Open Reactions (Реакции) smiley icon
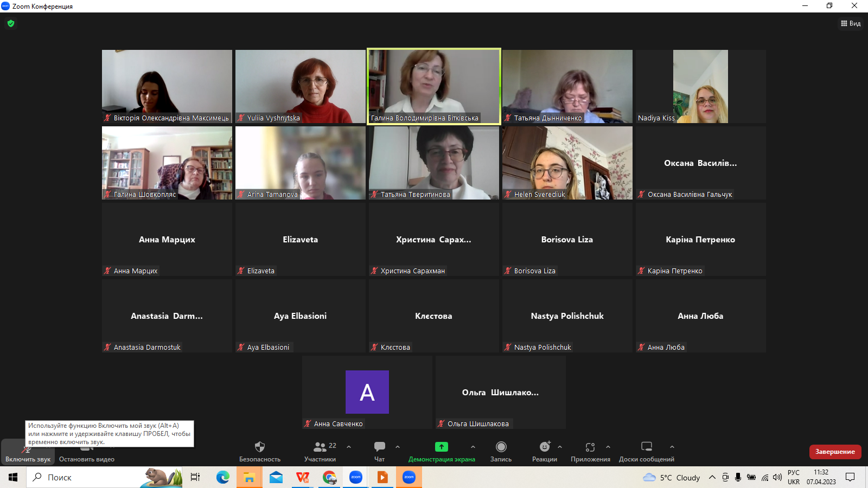 coord(544,447)
